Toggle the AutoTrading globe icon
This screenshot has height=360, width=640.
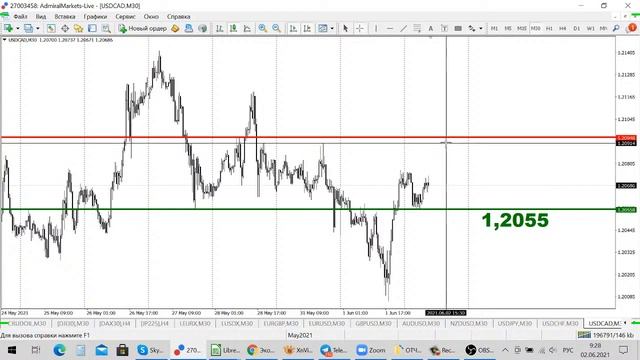(202, 28)
